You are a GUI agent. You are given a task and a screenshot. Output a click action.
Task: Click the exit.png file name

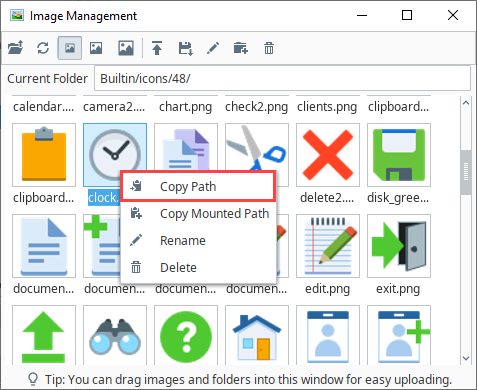click(398, 289)
